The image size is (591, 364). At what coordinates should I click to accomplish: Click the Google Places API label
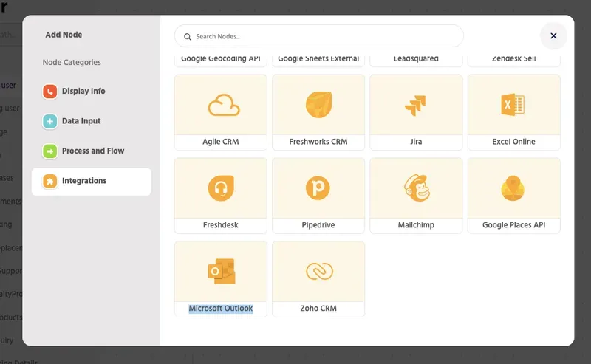(513, 225)
